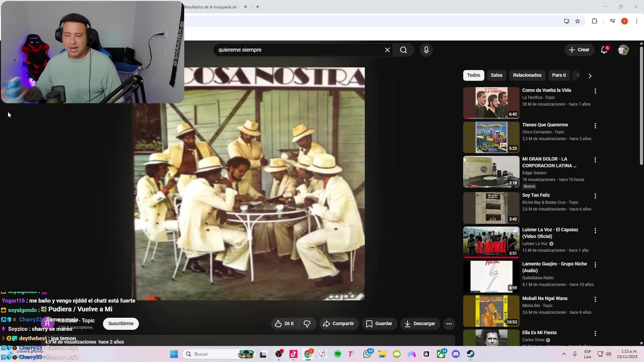Open options for Como da Vuelta la Vida
Viewport: 644px width, 362px height.
595,92
